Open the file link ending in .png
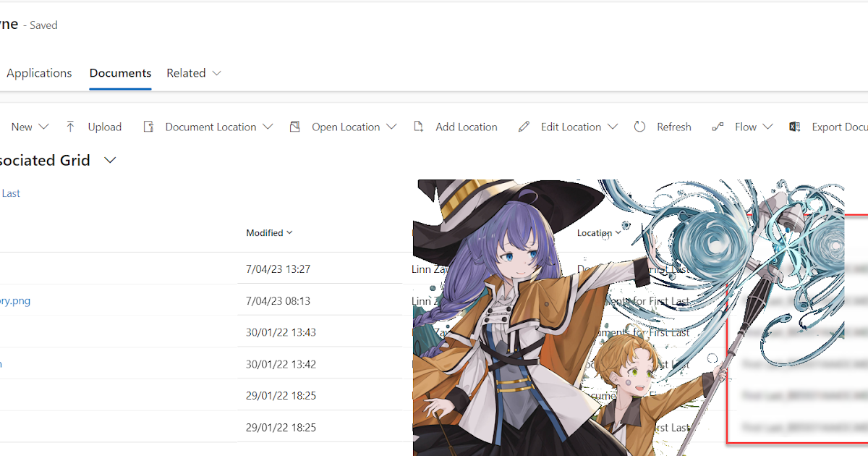Screen dimensions: 868x456 15,300
